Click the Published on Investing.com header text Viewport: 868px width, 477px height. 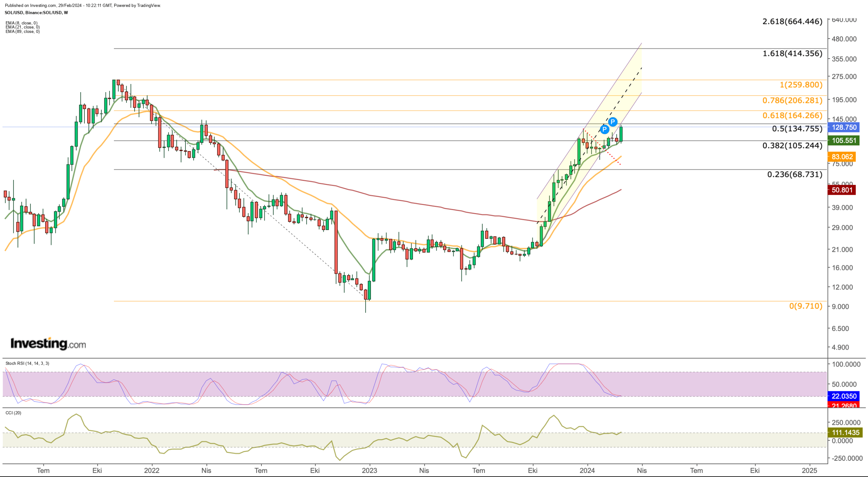[x=83, y=5]
